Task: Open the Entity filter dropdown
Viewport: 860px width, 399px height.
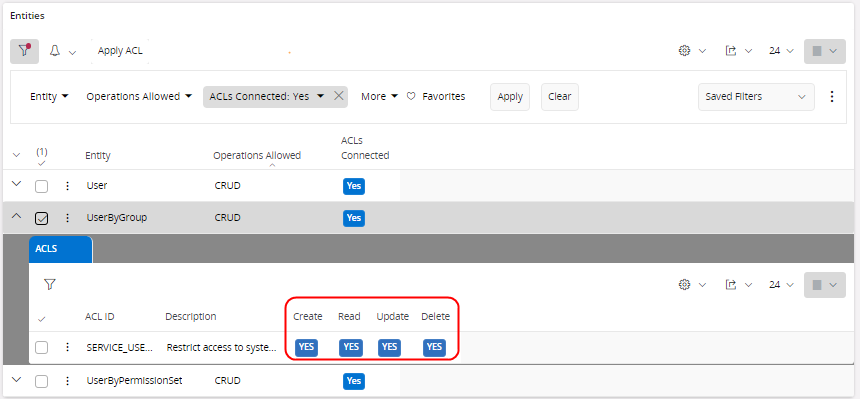Action: (x=49, y=96)
